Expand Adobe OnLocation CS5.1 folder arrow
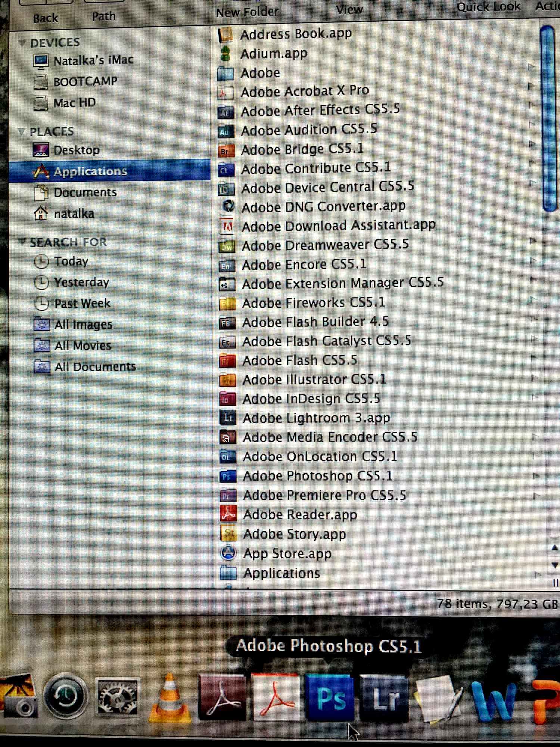The width and height of the screenshot is (560, 747). tap(536, 456)
